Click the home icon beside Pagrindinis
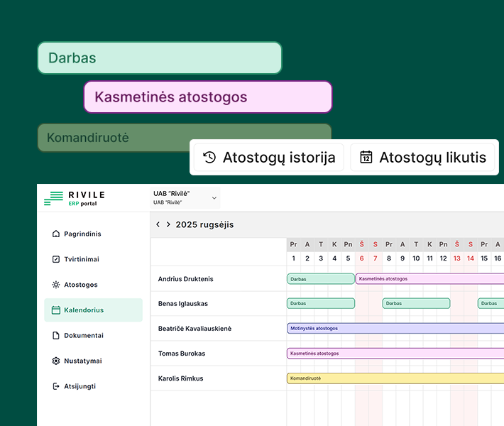The height and width of the screenshot is (426, 504). (x=56, y=234)
